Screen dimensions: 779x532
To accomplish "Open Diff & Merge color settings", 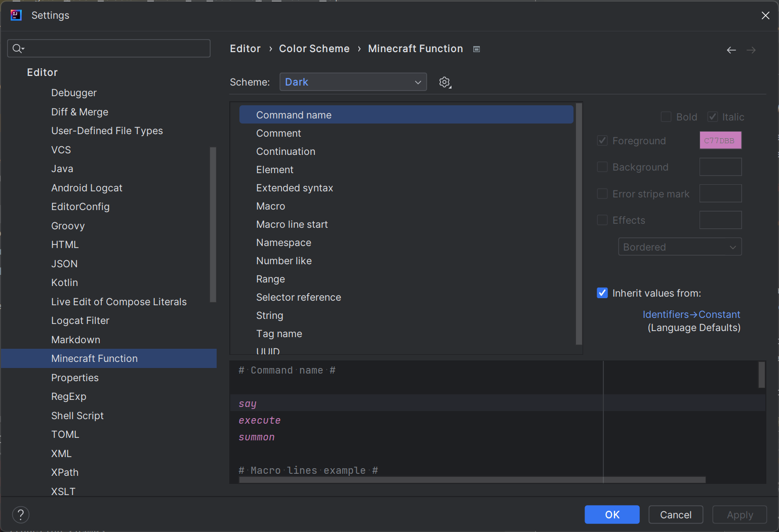I will point(79,112).
